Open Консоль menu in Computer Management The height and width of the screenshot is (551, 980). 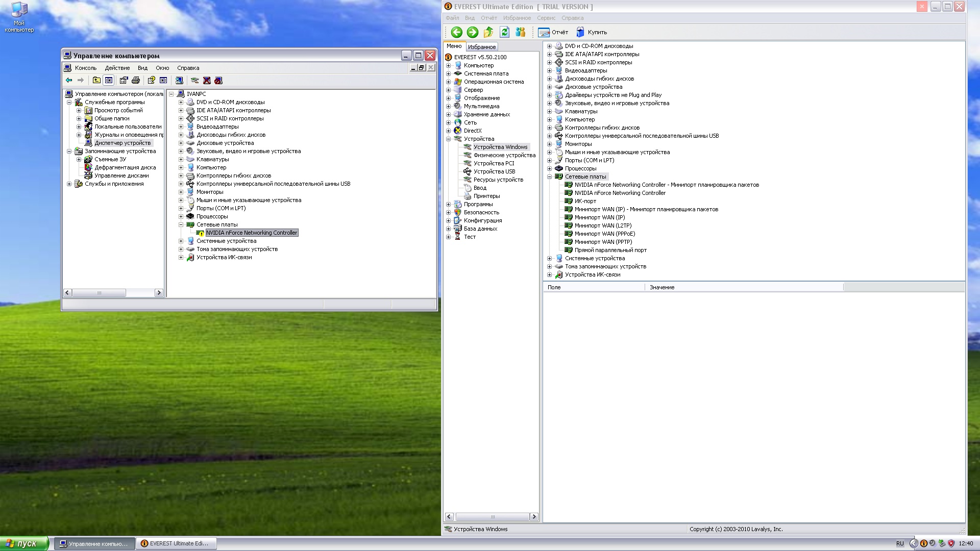pos(86,68)
